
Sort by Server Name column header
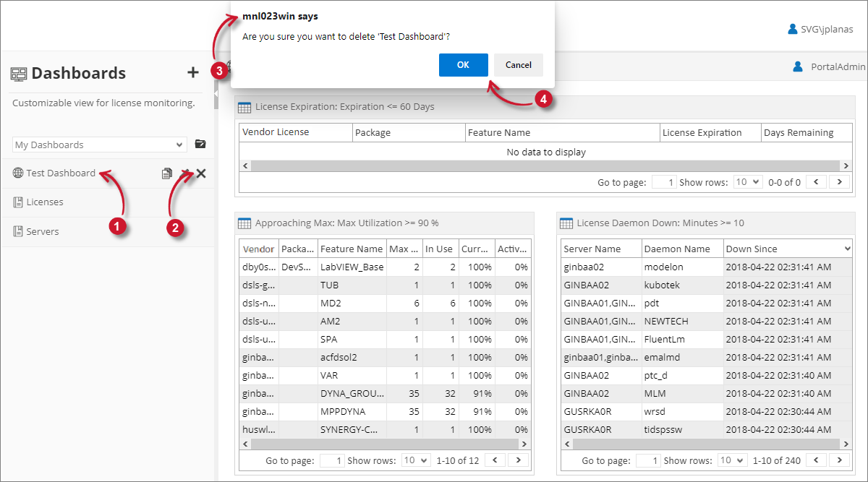601,249
